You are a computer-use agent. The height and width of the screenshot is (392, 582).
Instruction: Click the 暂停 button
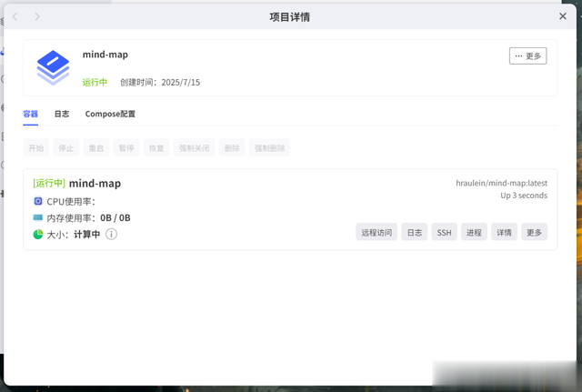(126, 148)
